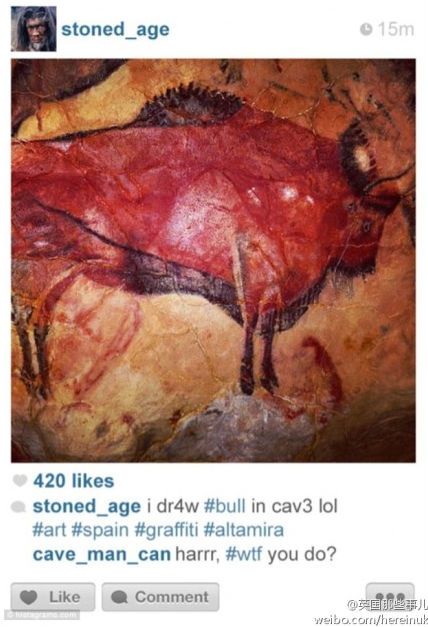Open the stoned_age profile avatar
The width and height of the screenshot is (428, 627).
click(34, 29)
